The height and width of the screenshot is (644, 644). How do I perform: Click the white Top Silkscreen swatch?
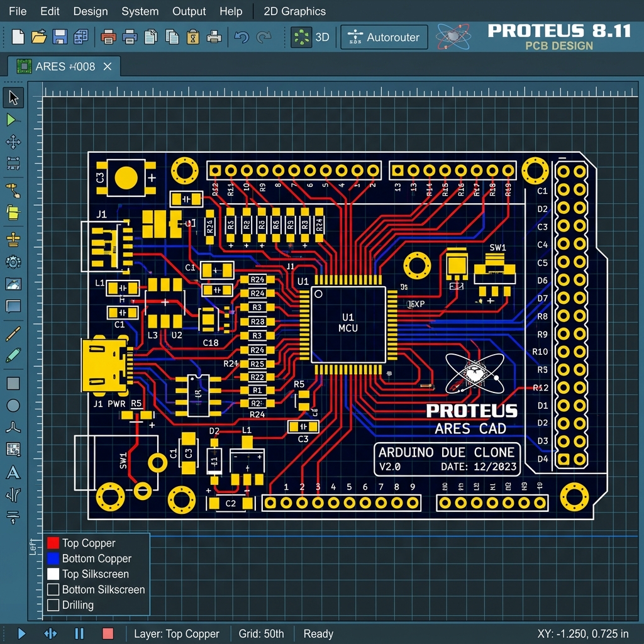coord(53,574)
